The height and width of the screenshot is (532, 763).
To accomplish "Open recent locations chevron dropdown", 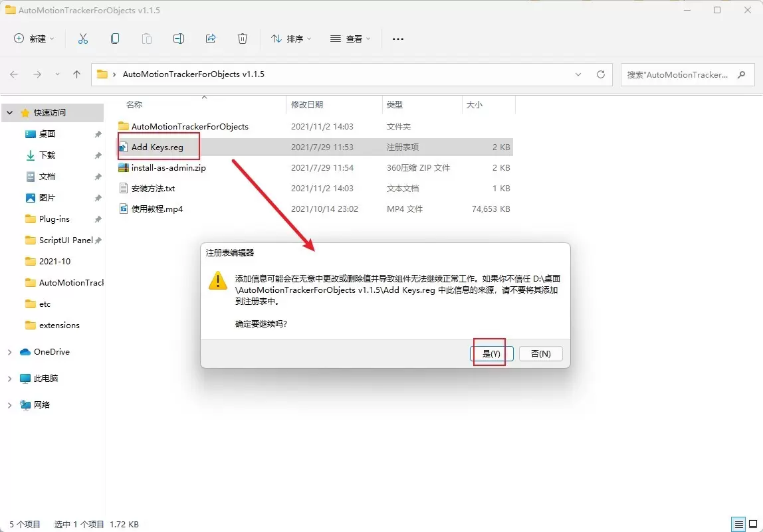I will point(57,74).
